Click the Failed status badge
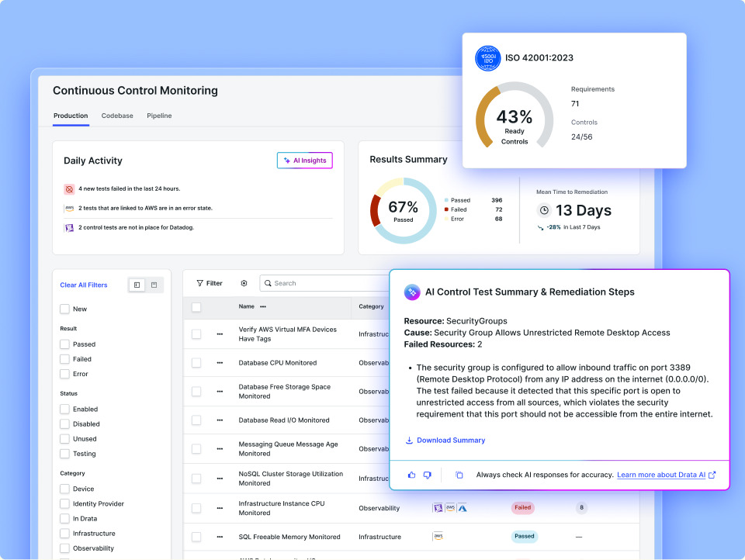Viewport: 745px width, 560px height. [522, 507]
